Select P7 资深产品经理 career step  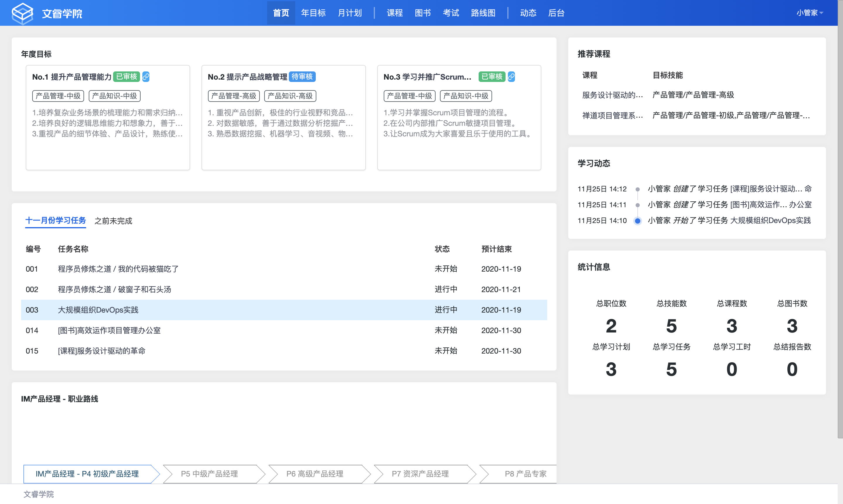pyautogui.click(x=420, y=474)
